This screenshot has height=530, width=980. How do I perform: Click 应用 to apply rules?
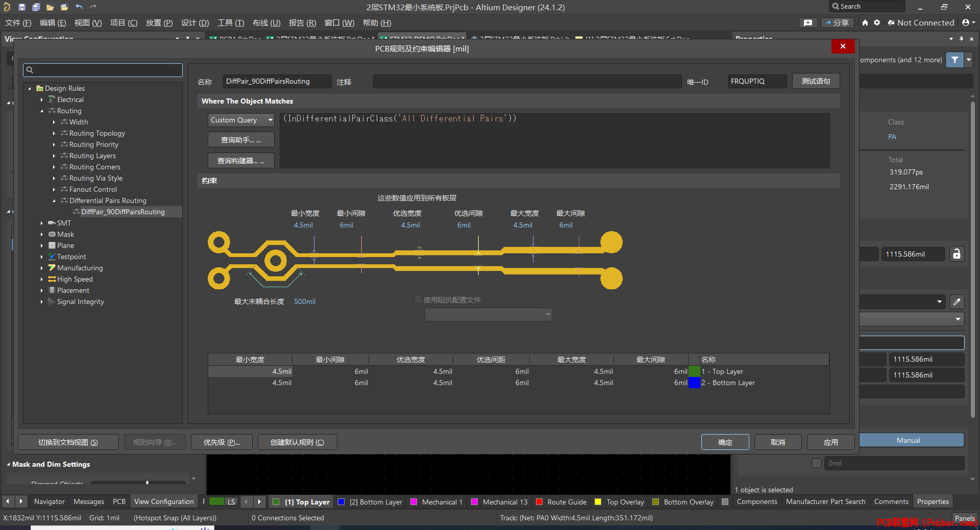[830, 442]
